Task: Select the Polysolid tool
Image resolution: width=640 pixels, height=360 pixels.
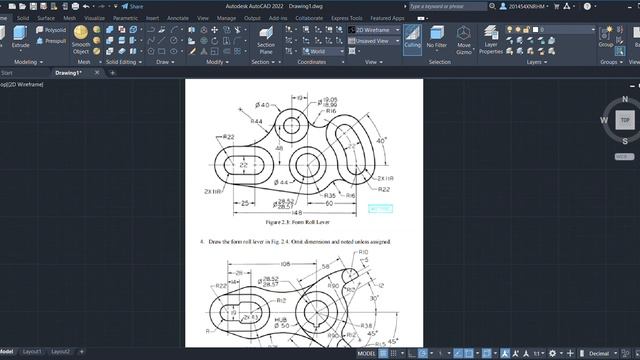Action: click(51, 30)
